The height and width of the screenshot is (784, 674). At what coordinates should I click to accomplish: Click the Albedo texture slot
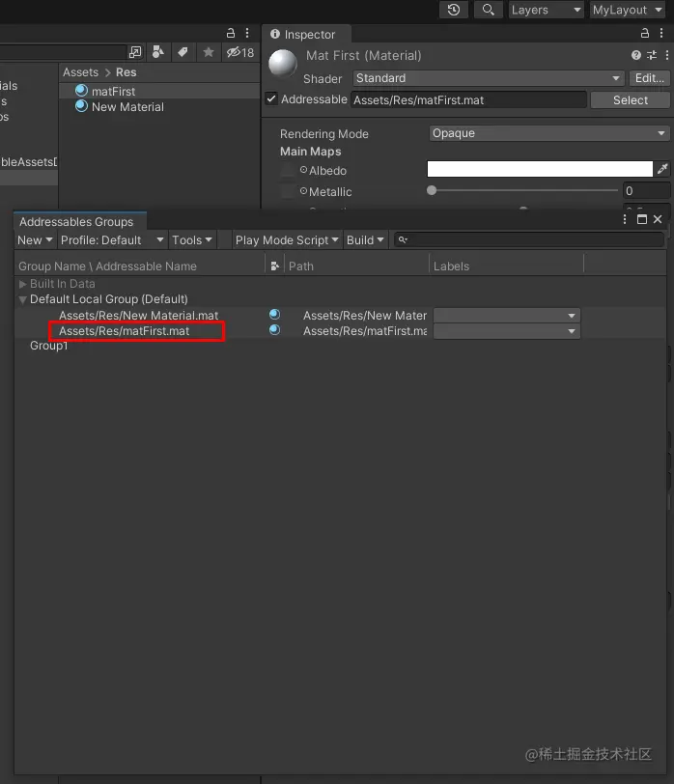click(288, 170)
